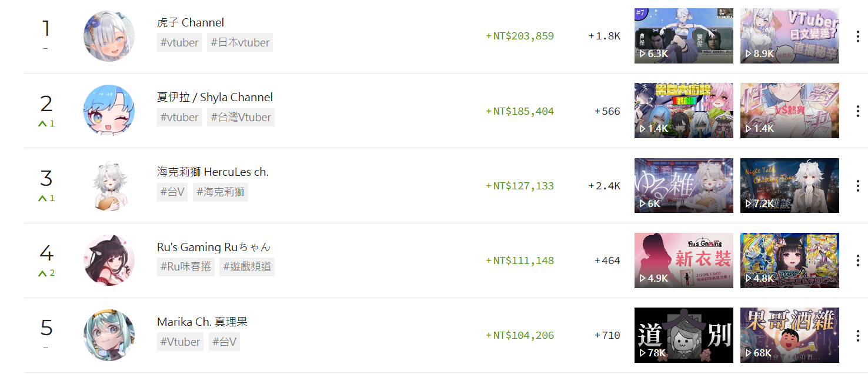Open the 果哥酒雜 video thumbnail
Screen dimensions: 868x374
(x=790, y=335)
